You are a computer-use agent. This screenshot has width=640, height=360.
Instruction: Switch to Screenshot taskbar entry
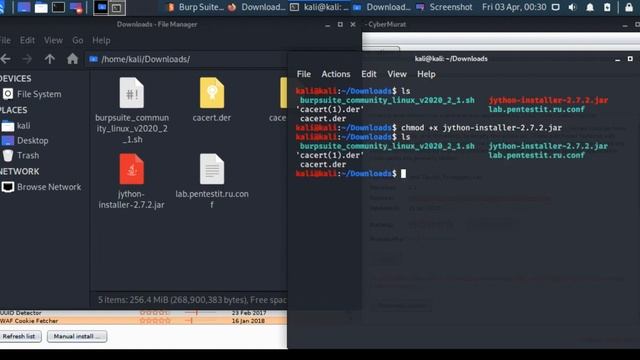tap(444, 7)
